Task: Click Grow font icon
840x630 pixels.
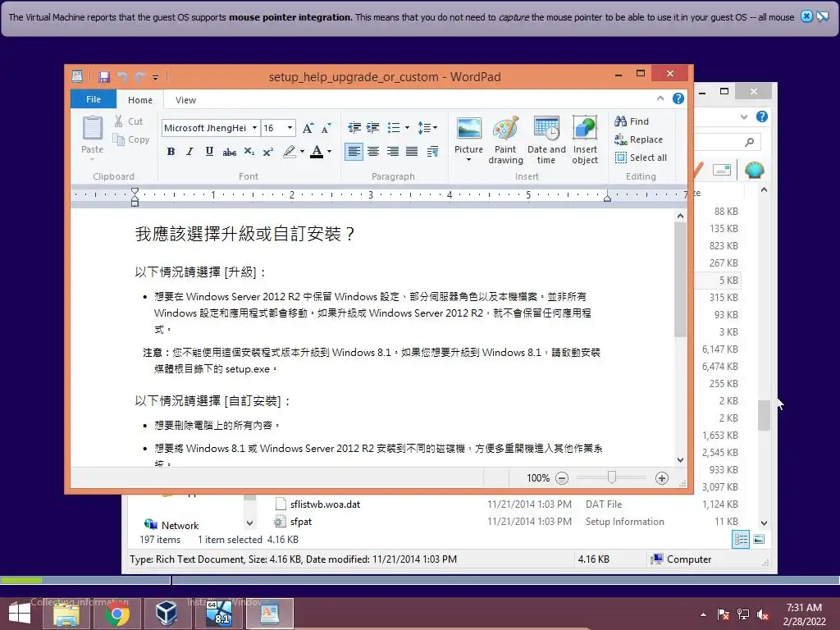Action: 308,128
